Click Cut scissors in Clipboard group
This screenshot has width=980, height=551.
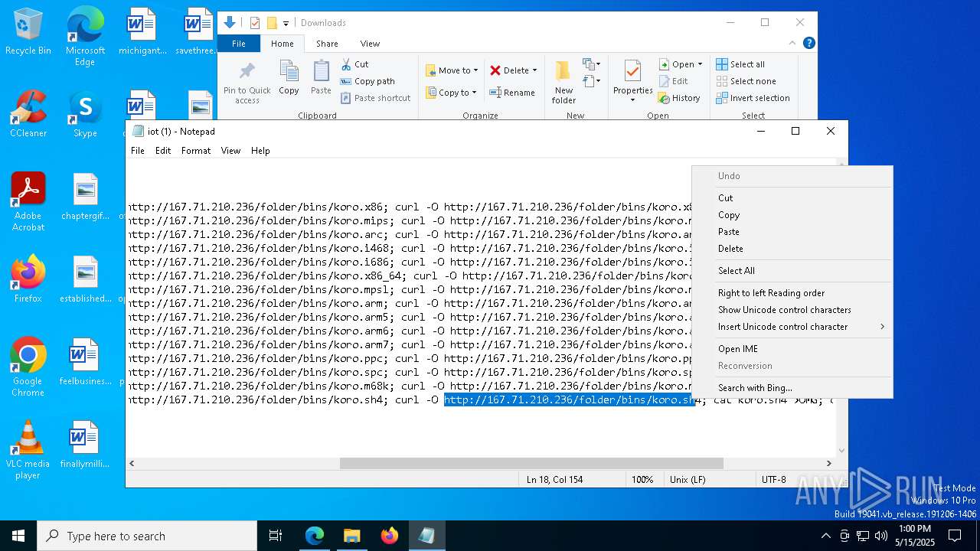point(354,64)
